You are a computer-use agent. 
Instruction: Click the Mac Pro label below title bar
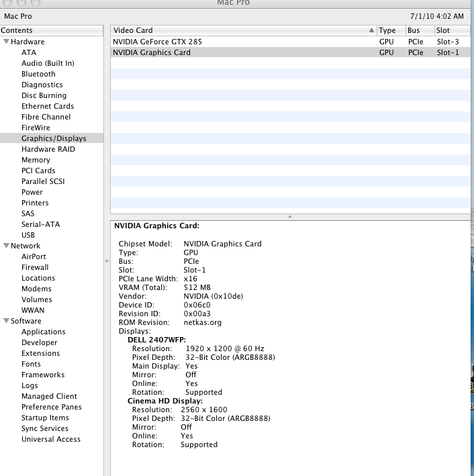point(18,16)
